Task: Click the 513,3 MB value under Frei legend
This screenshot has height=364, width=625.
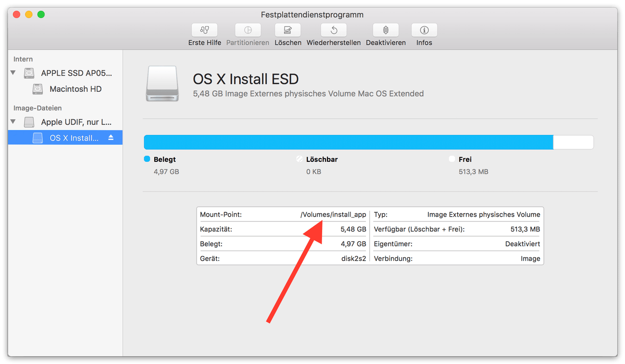Action: [474, 171]
